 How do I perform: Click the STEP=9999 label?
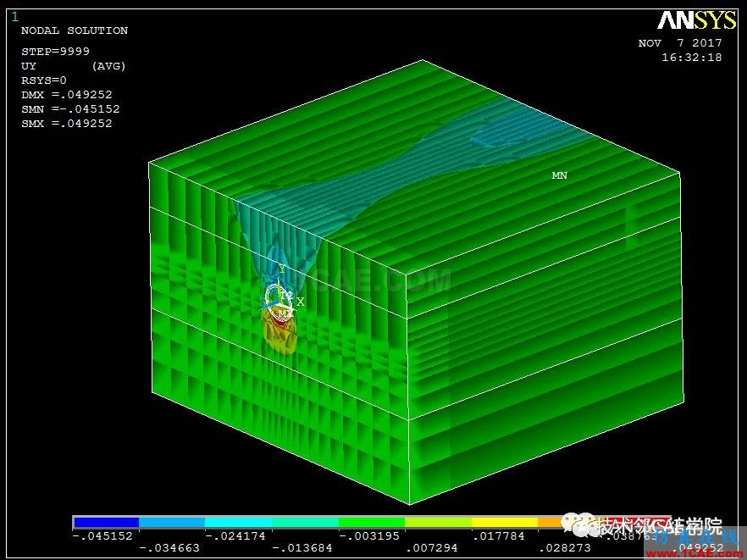55,52
